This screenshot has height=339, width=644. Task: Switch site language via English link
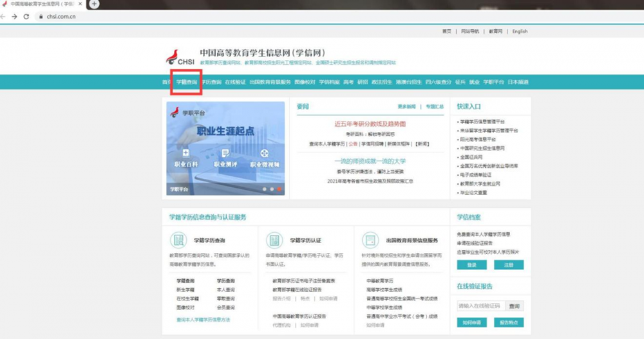pyautogui.click(x=520, y=31)
